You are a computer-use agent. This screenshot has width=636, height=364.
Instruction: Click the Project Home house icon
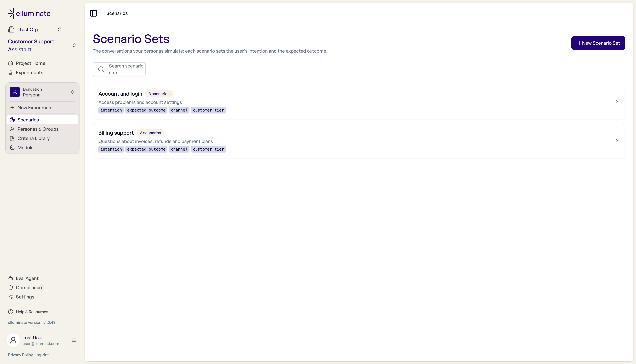tap(10, 63)
